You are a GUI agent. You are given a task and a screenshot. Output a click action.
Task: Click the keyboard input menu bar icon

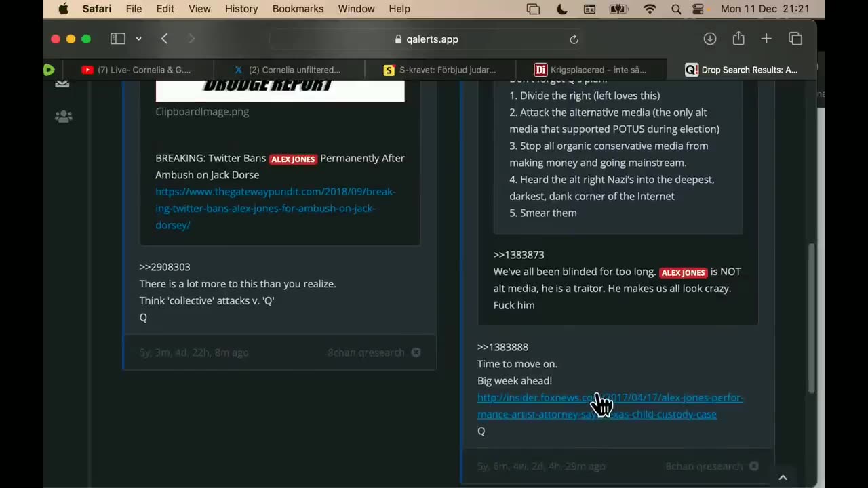tap(590, 9)
